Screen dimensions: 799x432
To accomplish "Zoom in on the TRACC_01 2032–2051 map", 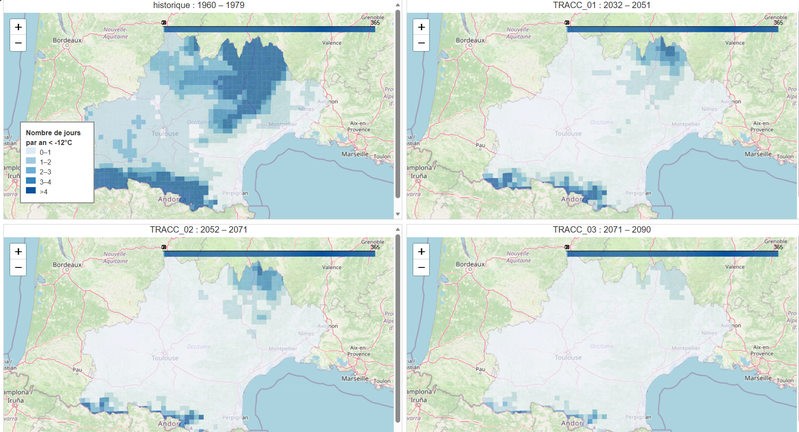I will click(x=420, y=27).
